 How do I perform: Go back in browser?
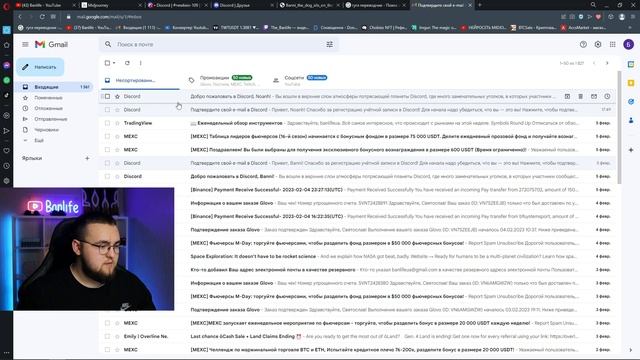20,17
